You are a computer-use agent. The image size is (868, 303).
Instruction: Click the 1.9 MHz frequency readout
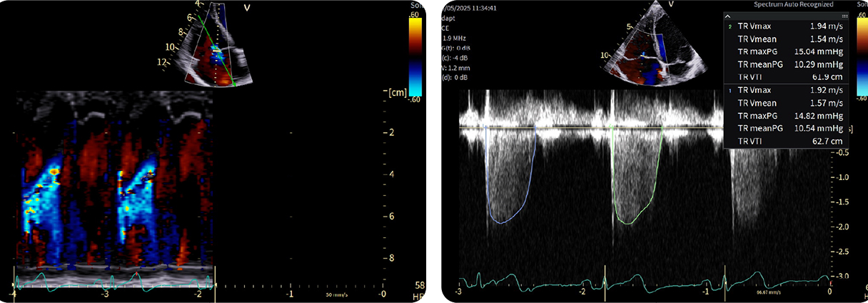[455, 39]
